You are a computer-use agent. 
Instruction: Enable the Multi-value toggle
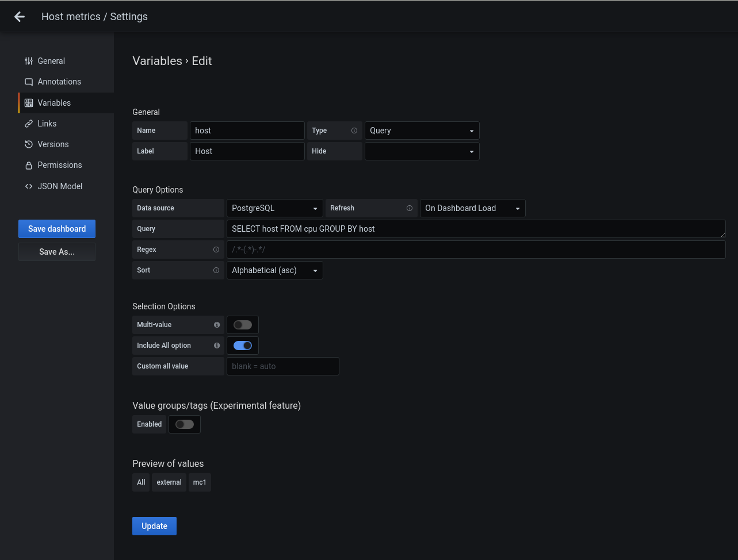[x=242, y=325]
